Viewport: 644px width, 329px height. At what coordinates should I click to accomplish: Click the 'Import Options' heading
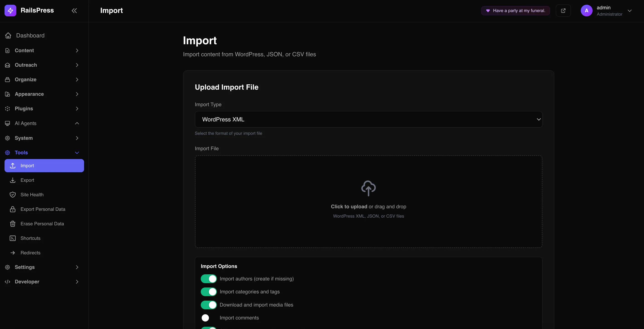click(x=219, y=266)
